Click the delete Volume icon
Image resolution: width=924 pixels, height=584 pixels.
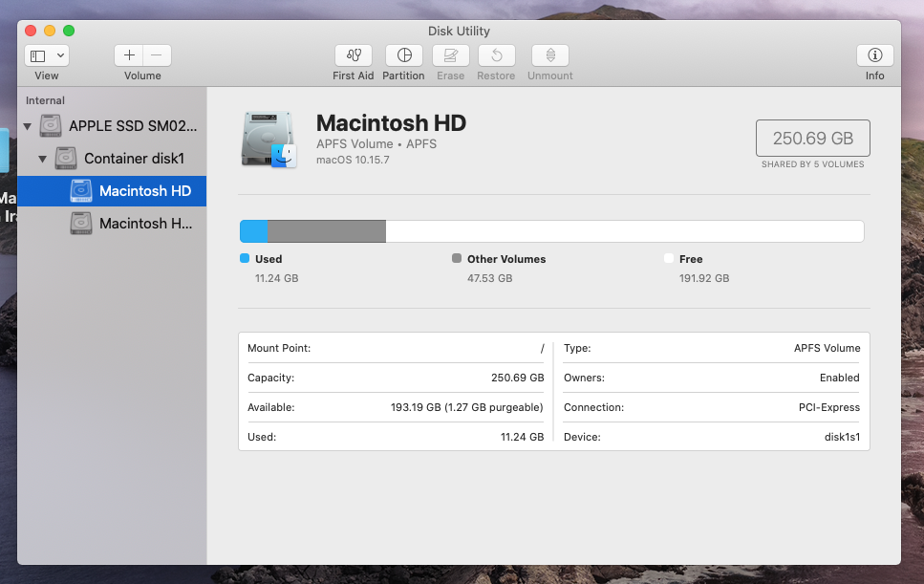156,54
